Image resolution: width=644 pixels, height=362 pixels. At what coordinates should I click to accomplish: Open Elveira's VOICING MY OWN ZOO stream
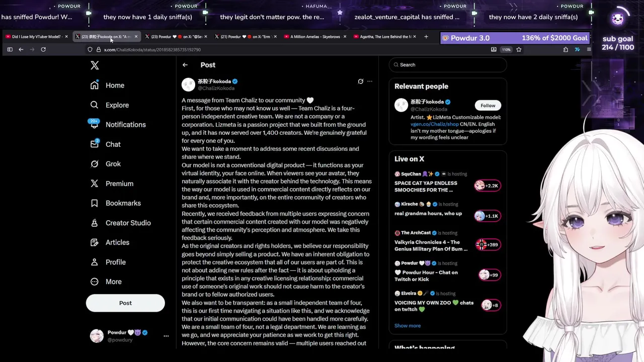[434, 306]
